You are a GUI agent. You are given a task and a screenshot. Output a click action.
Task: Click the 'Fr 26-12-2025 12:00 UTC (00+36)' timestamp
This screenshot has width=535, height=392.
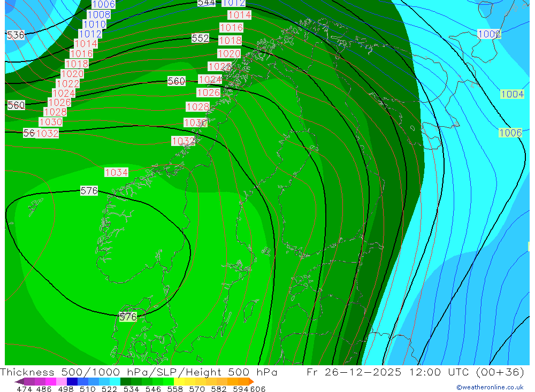[x=416, y=372]
